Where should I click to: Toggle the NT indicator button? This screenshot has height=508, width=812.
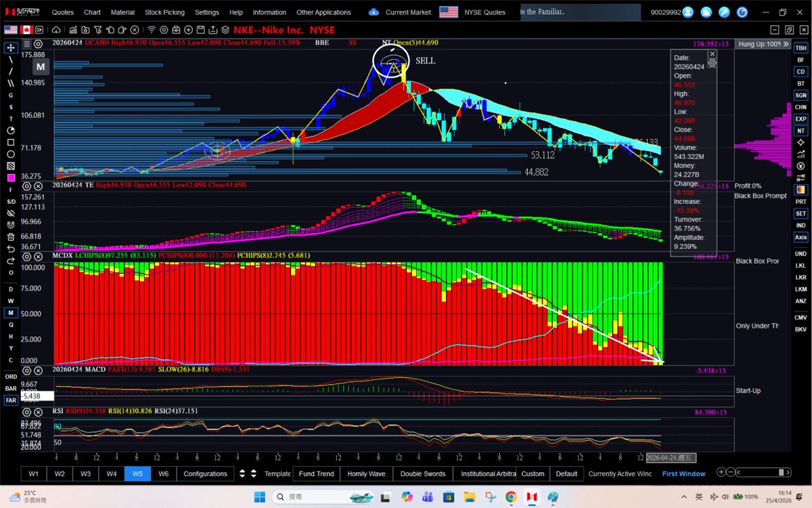800,131
